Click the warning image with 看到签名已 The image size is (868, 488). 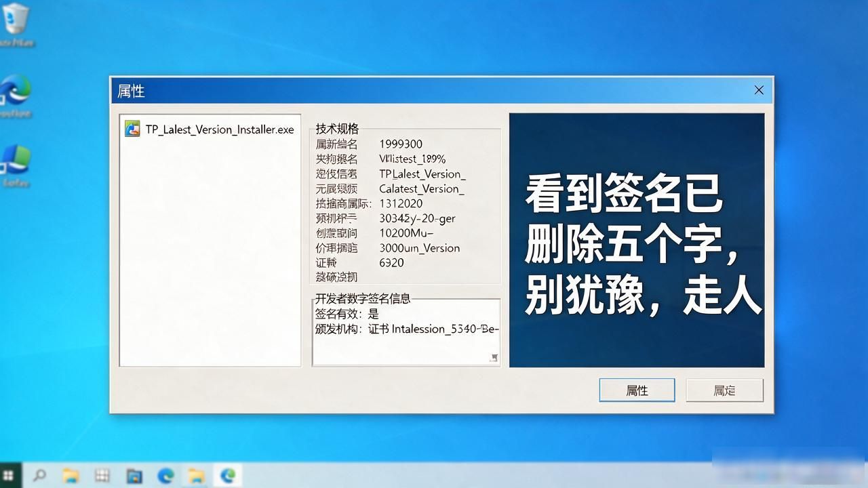637,240
